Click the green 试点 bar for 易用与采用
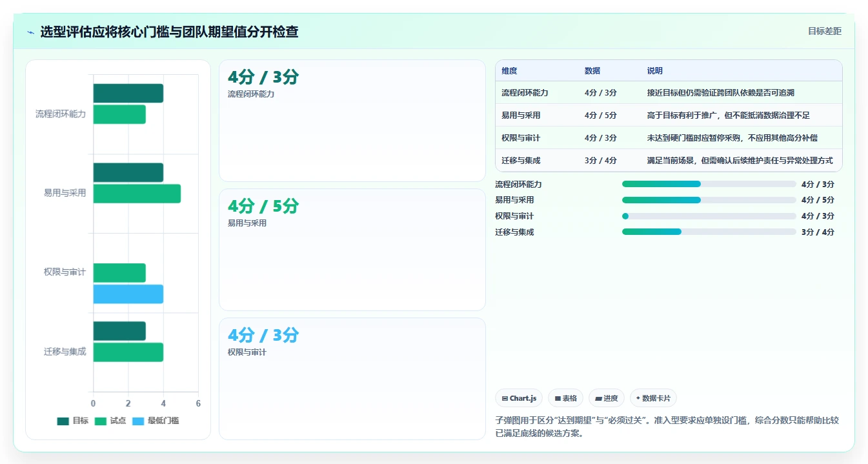Image resolution: width=868 pixels, height=464 pixels. 137,194
